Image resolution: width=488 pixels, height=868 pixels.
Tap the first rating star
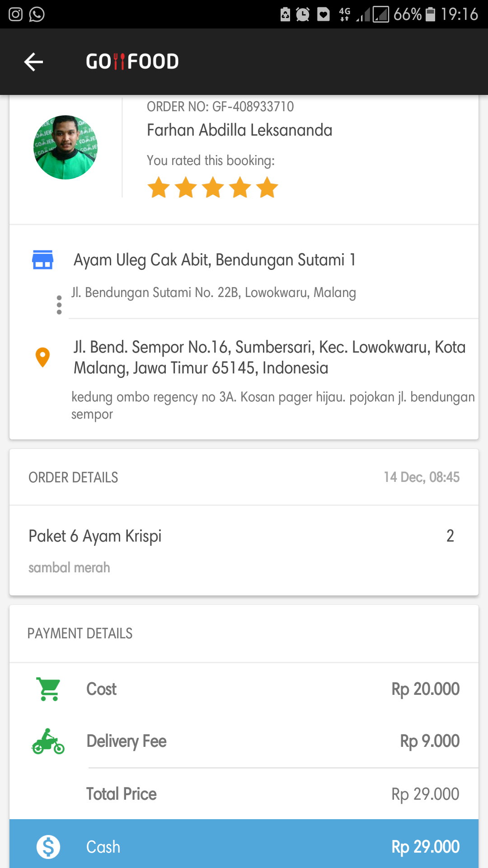pyautogui.click(x=159, y=188)
